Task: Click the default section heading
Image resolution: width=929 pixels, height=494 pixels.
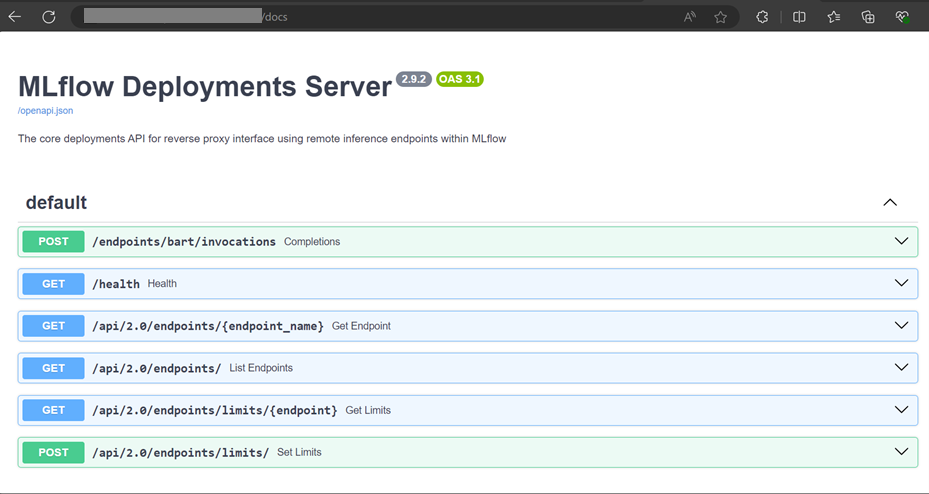Action: [x=56, y=203]
